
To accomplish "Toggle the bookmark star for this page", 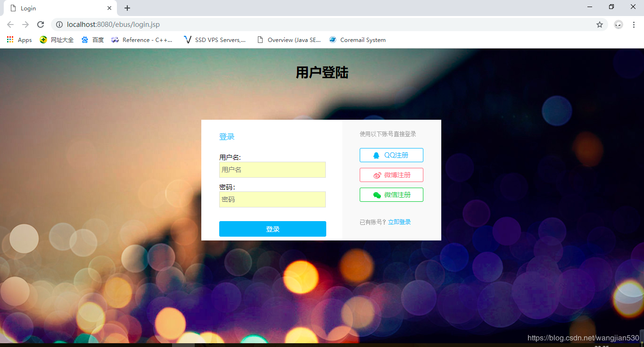I will pos(599,25).
